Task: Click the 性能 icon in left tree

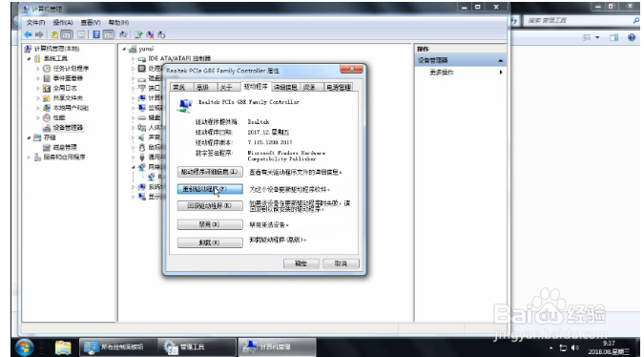Action: (47, 117)
